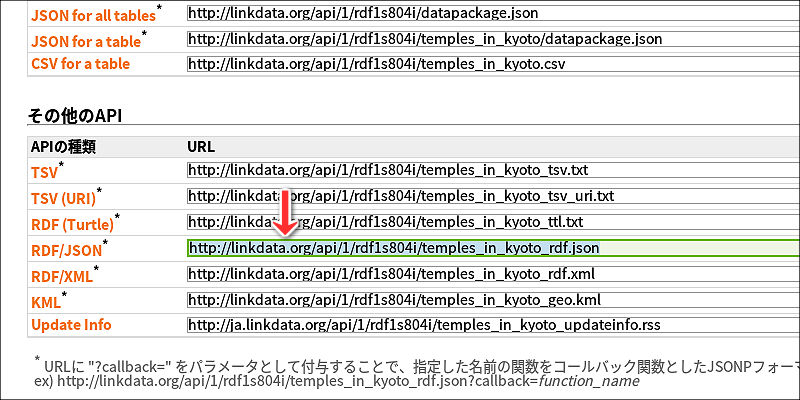Open the JSON for a table link

point(86,41)
